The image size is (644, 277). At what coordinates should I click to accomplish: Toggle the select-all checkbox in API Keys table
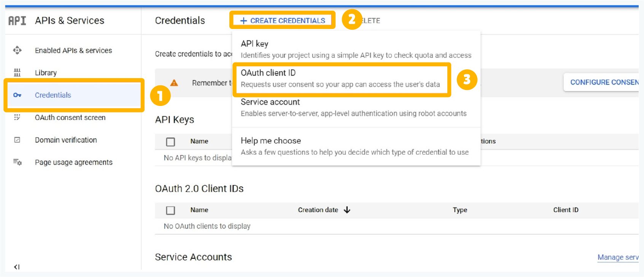point(170,141)
